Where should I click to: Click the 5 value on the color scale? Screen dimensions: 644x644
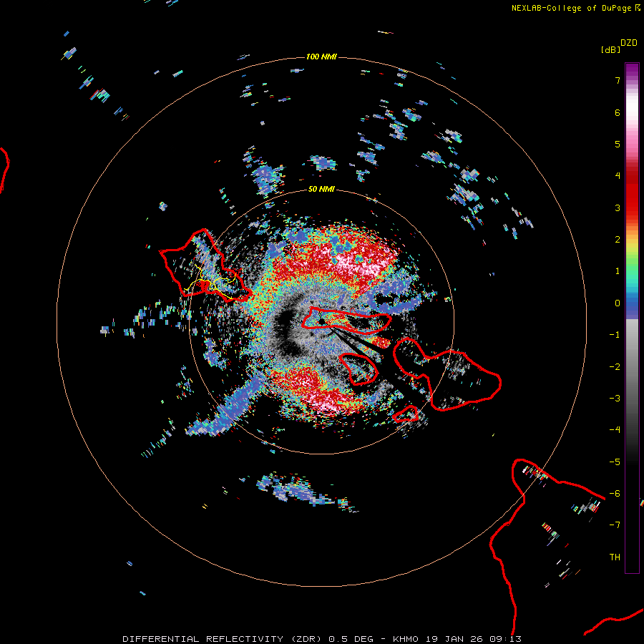(618, 144)
